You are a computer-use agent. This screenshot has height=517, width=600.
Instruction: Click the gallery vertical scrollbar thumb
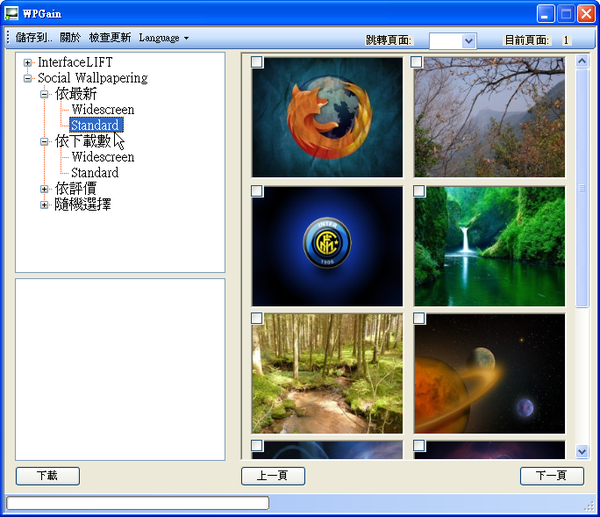click(582, 188)
